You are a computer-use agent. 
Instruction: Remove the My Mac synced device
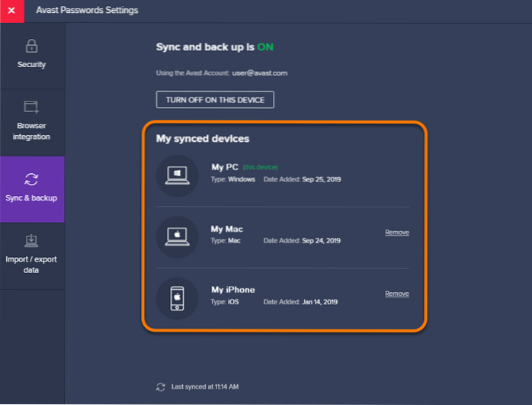point(396,233)
